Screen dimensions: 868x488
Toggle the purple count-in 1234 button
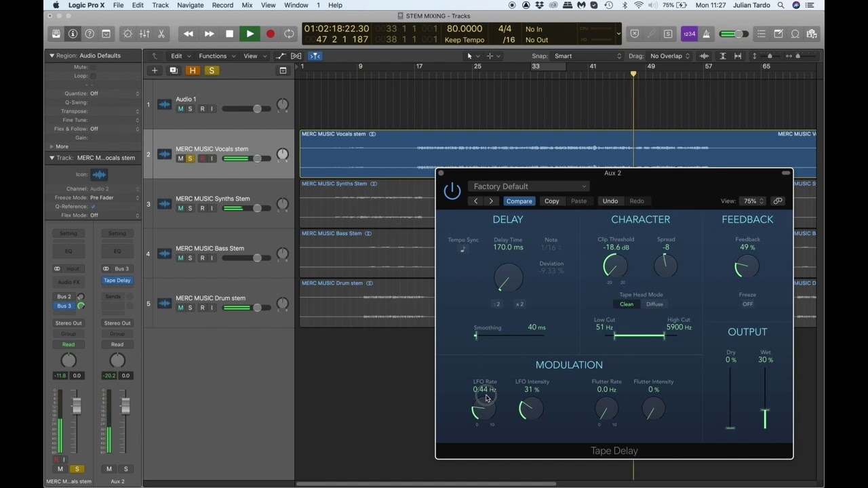(689, 34)
